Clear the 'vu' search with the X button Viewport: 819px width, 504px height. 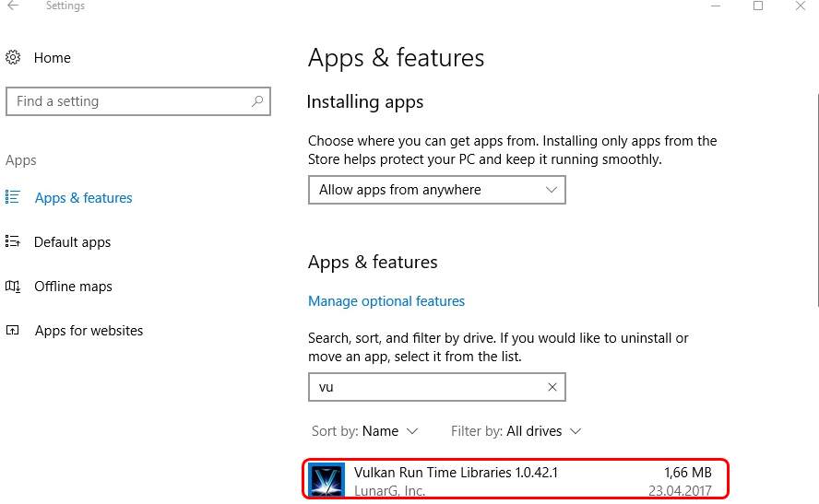552,388
